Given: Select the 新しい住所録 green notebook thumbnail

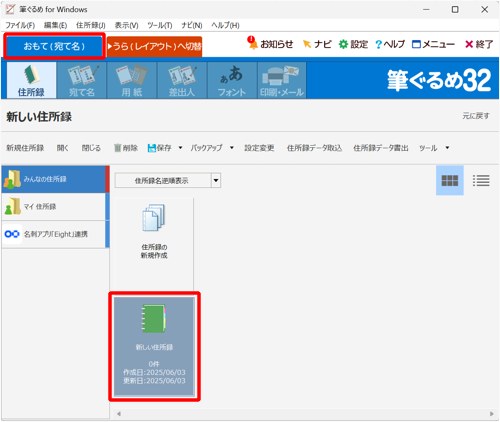Looking at the screenshot, I should (x=154, y=346).
